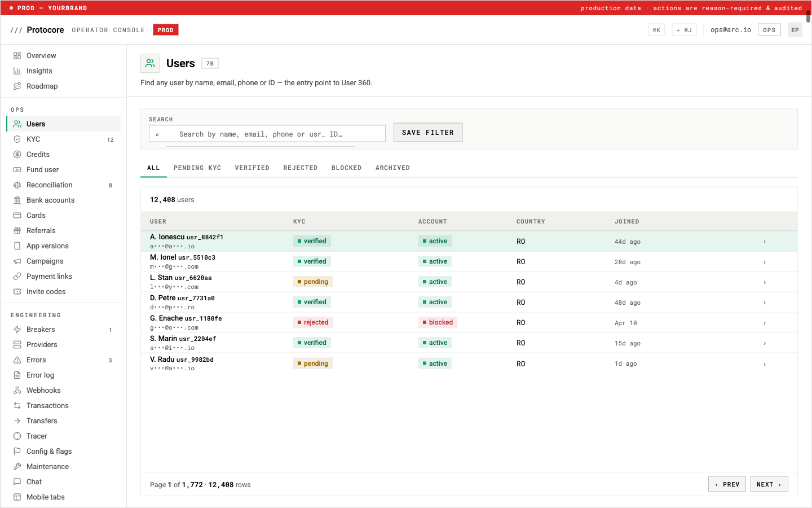Click the Webhooks icon
The height and width of the screenshot is (508, 812).
17,391
